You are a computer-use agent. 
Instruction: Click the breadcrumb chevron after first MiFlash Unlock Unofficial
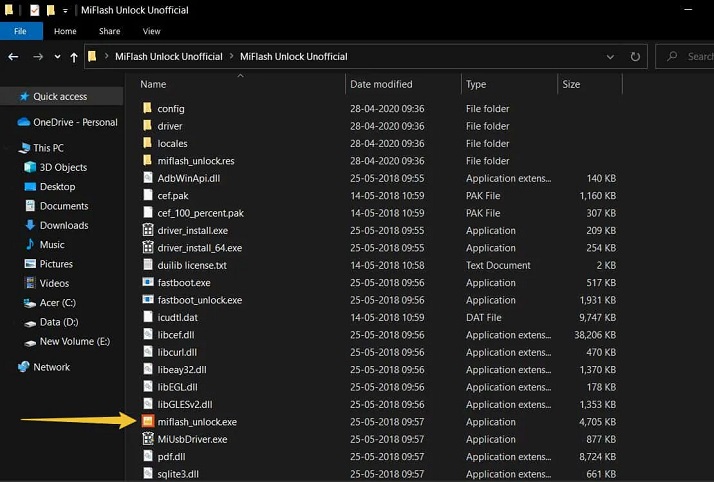231,56
